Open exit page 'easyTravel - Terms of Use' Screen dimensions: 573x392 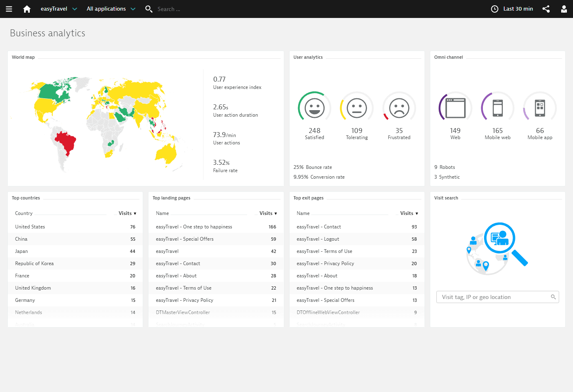[324, 251]
